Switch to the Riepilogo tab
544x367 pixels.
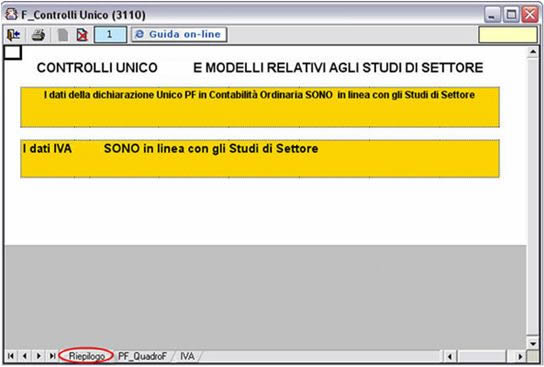click(86, 356)
